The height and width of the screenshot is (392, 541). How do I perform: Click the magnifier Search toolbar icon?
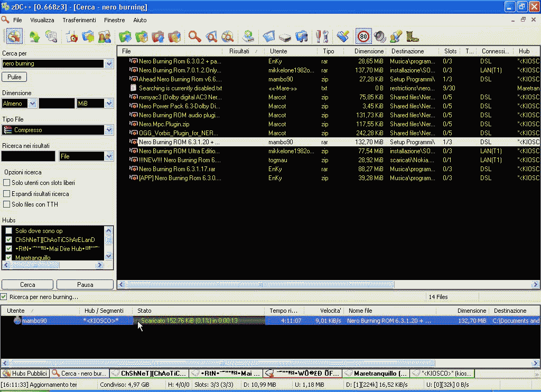tap(195, 36)
